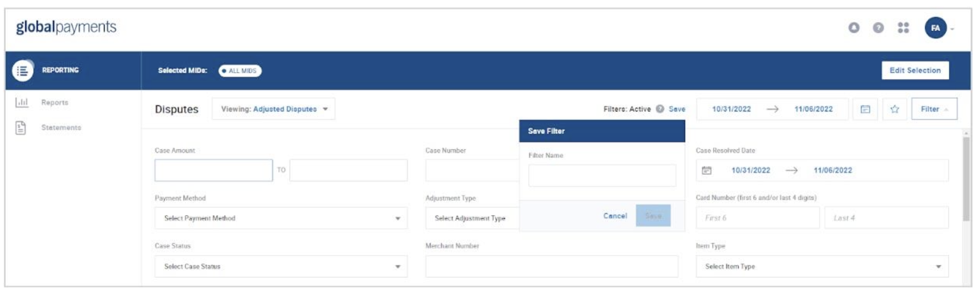Click the Filters Active info icon

[x=660, y=109]
